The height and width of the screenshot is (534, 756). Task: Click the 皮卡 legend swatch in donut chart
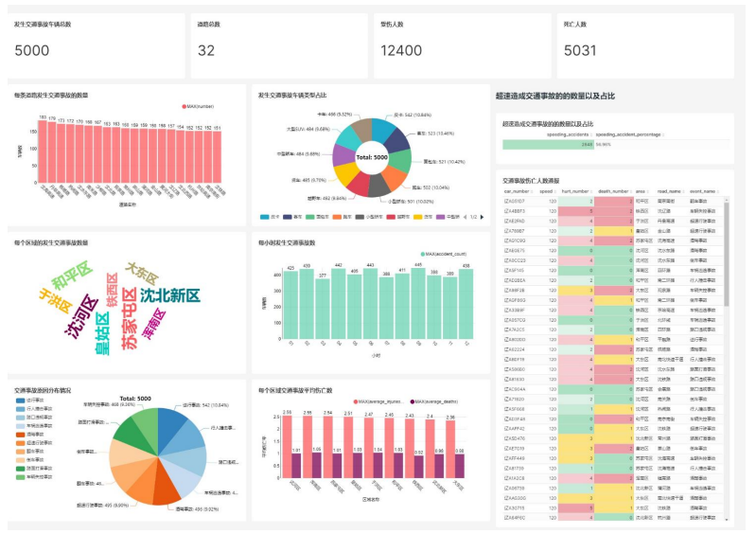click(x=266, y=215)
